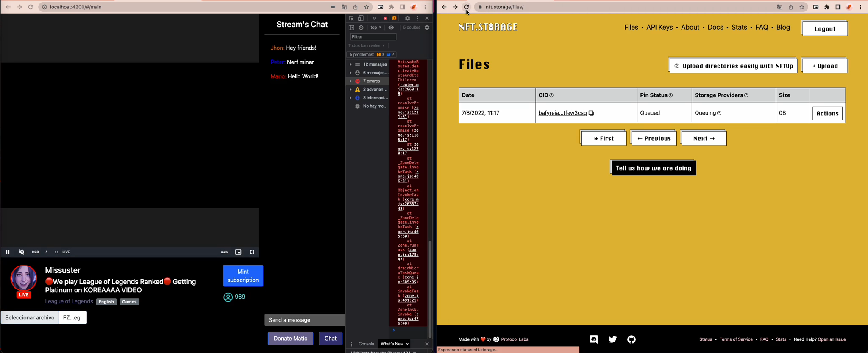Select the Games tag badge
The width and height of the screenshot is (868, 353).
coord(129,302)
